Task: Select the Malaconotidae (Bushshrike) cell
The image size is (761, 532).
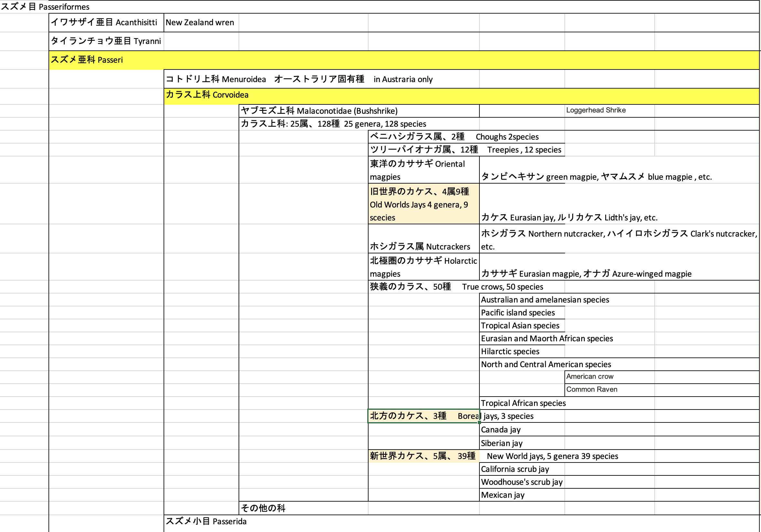Action: [319, 111]
